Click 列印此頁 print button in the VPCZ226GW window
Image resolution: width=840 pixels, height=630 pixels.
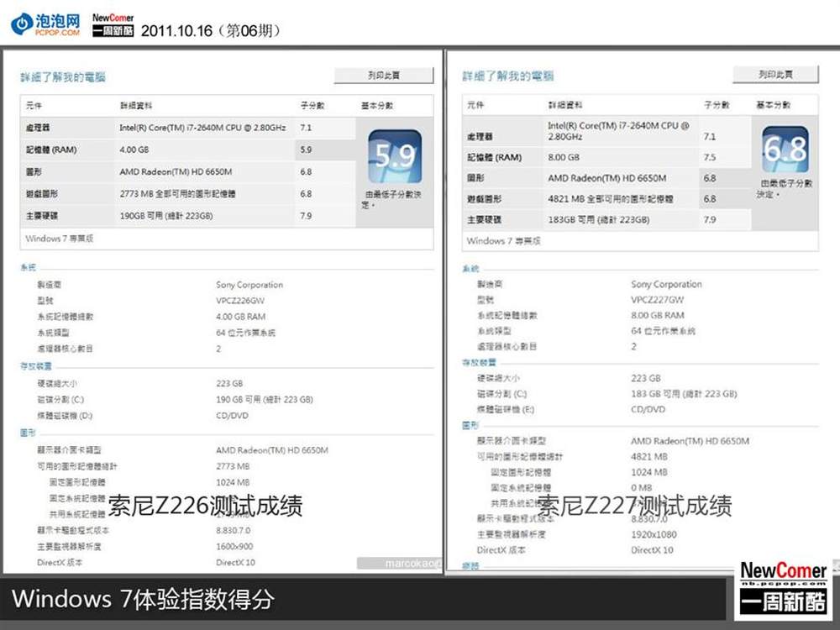click(x=384, y=76)
